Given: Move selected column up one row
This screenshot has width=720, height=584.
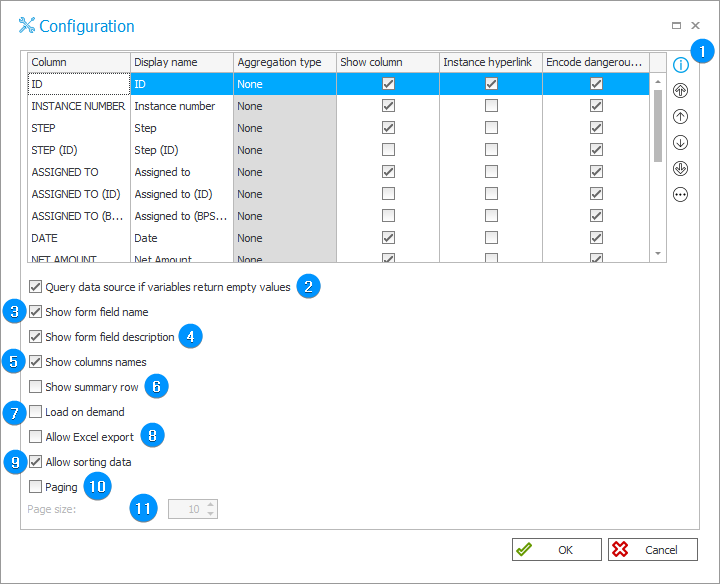Looking at the screenshot, I should coord(680,117).
